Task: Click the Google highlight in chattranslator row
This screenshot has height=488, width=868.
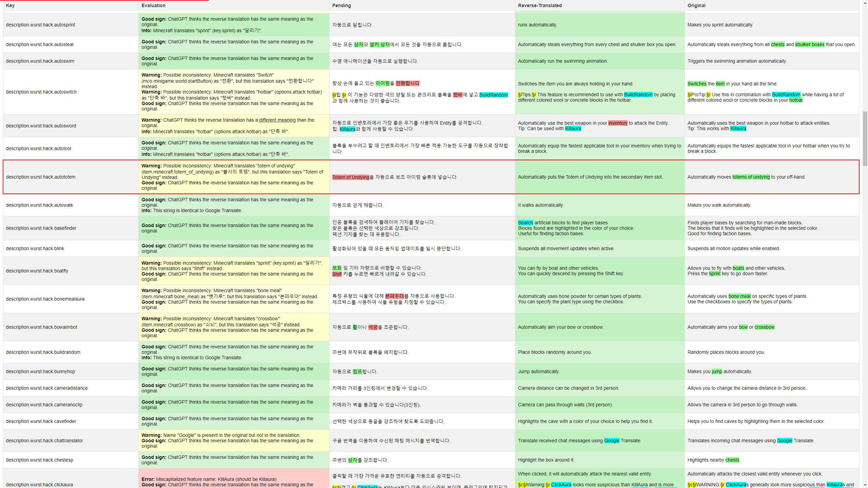Action: coord(611,441)
